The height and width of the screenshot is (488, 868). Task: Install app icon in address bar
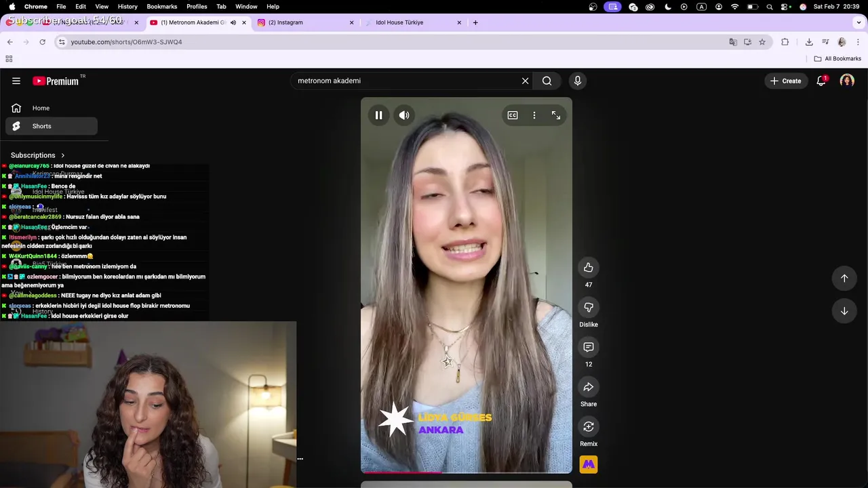coord(747,42)
